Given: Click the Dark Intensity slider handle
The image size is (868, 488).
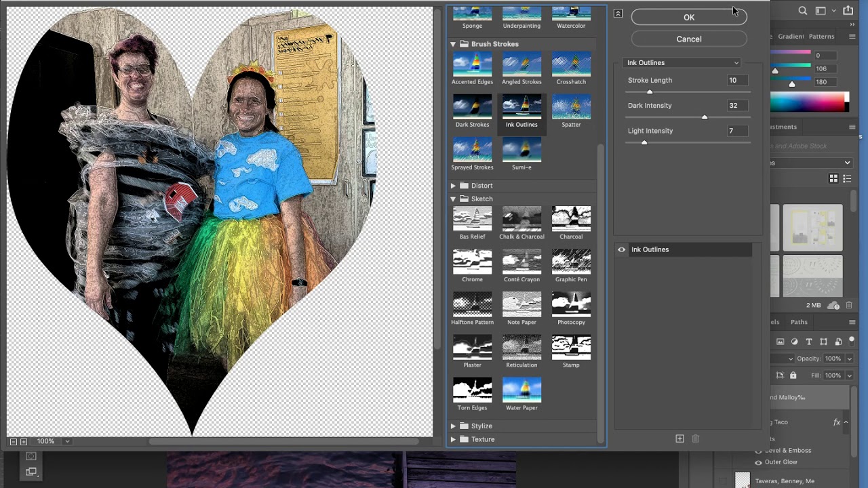Looking at the screenshot, I should pos(705,117).
